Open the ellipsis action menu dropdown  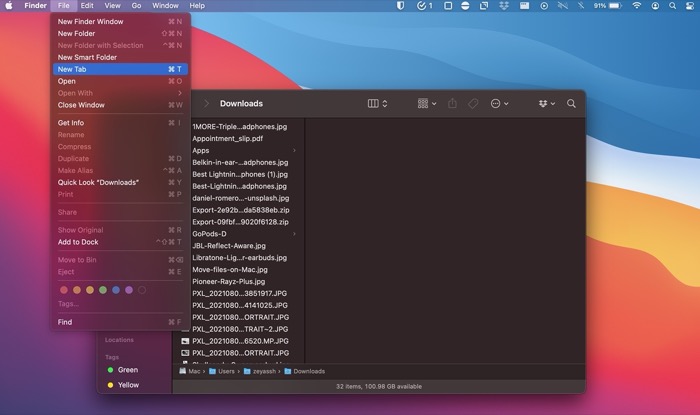tap(499, 103)
